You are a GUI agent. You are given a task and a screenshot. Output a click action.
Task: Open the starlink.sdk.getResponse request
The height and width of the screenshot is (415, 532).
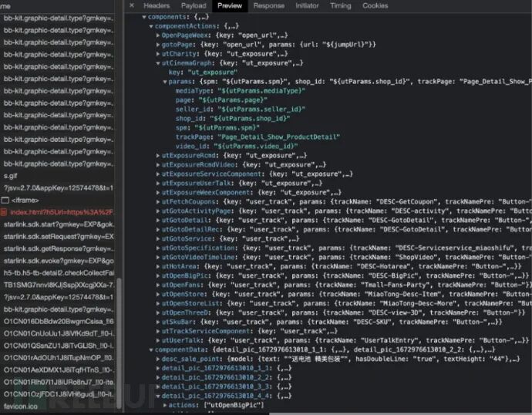[x=57, y=248]
